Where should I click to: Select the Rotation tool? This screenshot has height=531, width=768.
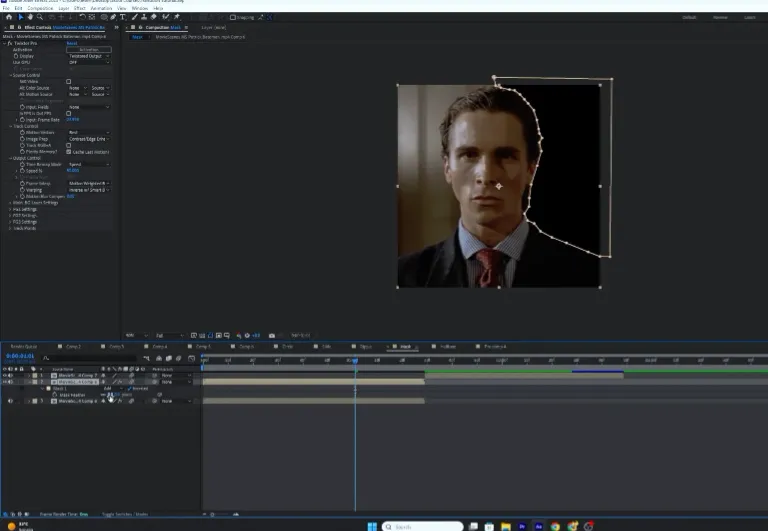coord(82,17)
